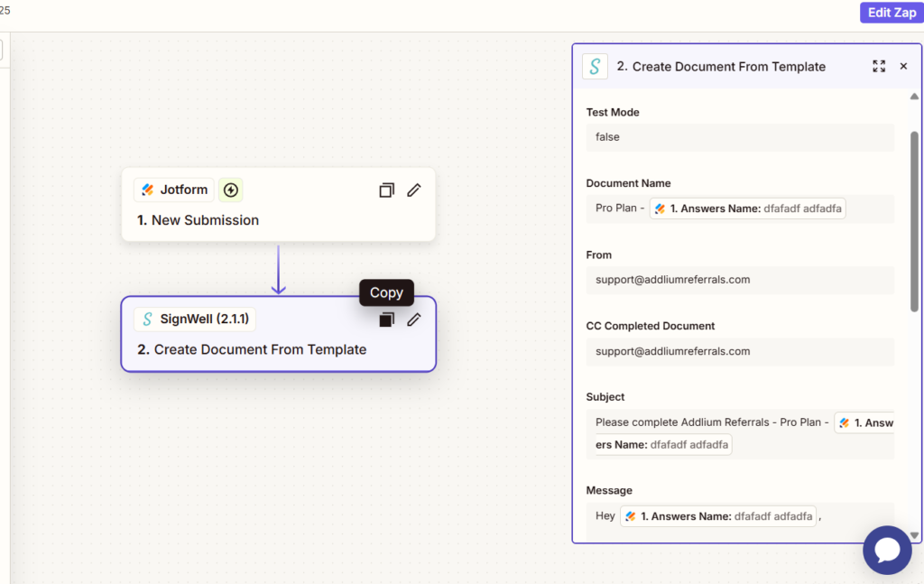Click the CC Completed Document email field
Screen dimensions: 924x584
[740, 352]
